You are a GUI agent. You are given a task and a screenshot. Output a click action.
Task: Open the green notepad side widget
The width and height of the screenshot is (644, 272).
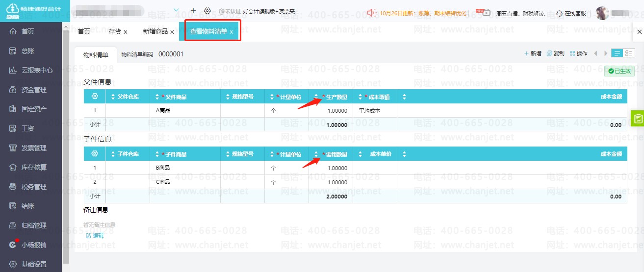click(x=638, y=119)
